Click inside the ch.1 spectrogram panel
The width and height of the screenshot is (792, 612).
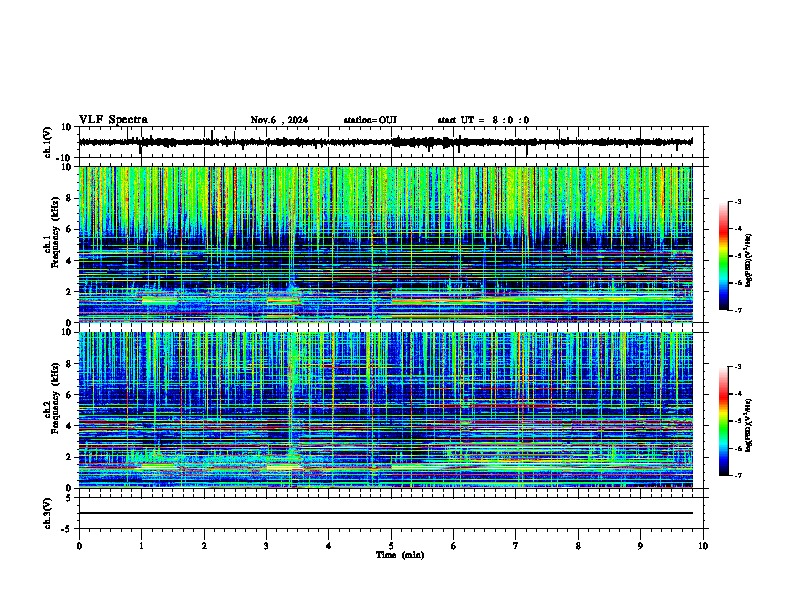(385, 244)
